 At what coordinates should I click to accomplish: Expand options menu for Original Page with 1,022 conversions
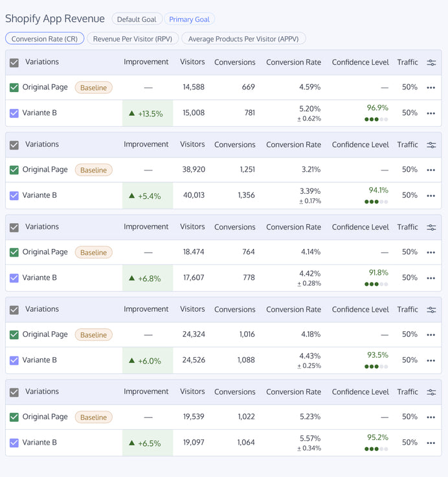pyautogui.click(x=431, y=417)
